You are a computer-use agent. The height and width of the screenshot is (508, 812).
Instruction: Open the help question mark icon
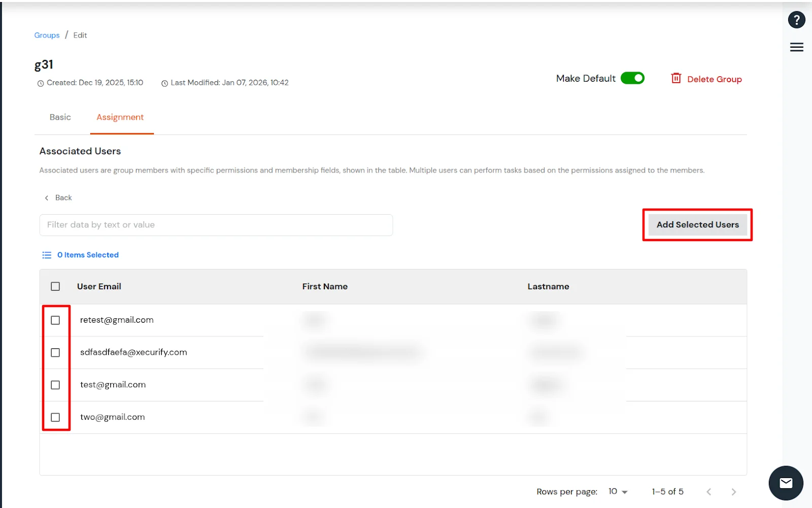796,19
